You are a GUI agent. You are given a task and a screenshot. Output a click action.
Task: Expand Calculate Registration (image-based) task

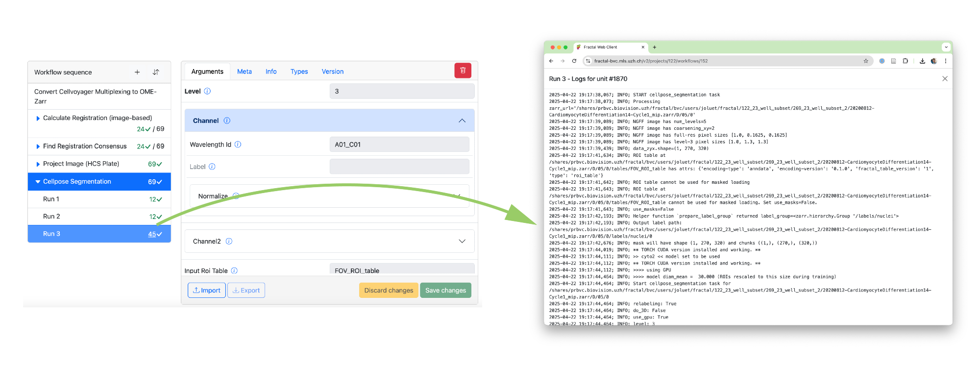[38, 119]
